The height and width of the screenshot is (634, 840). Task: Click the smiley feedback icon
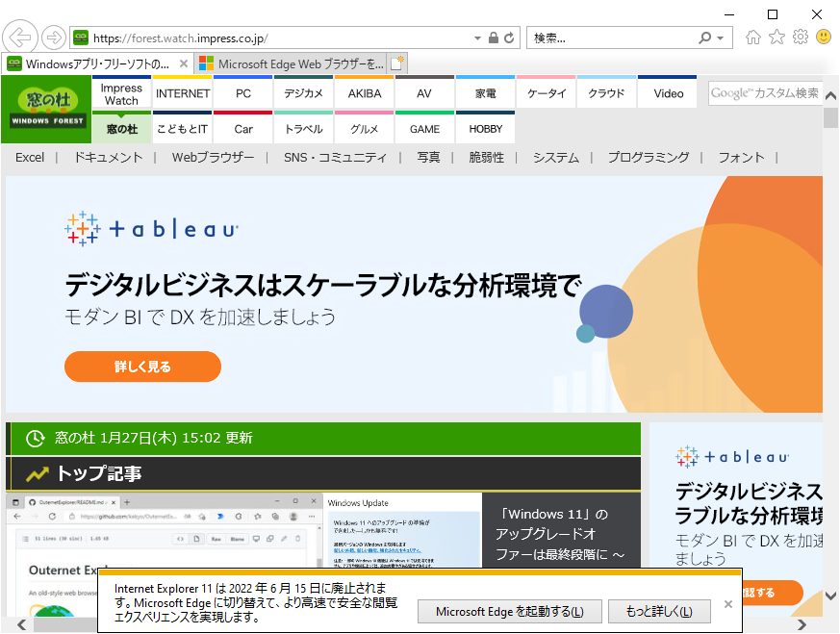tap(823, 37)
